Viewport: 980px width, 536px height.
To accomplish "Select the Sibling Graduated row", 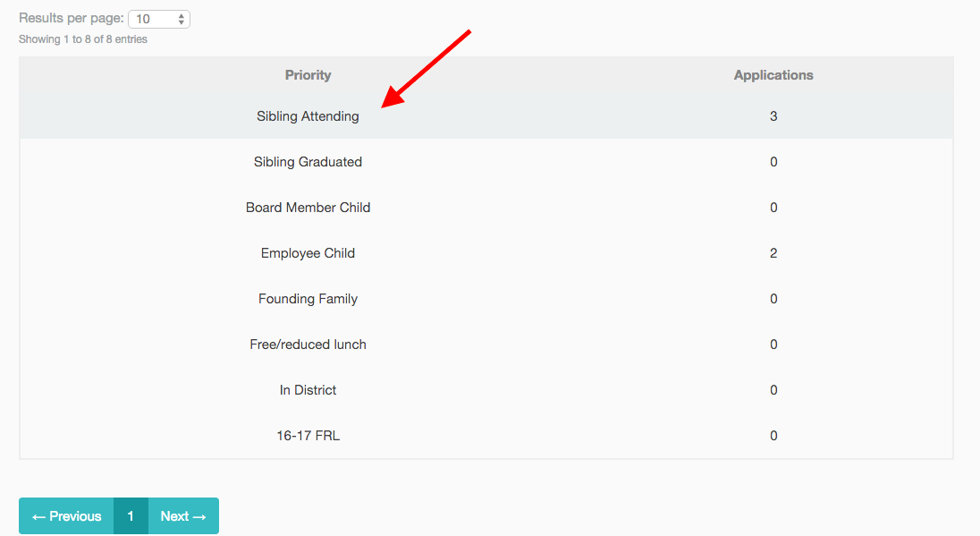I will [486, 162].
